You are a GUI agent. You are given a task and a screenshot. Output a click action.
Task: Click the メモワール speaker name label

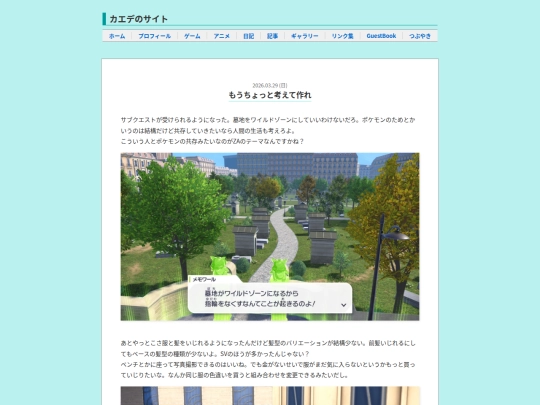pos(204,279)
